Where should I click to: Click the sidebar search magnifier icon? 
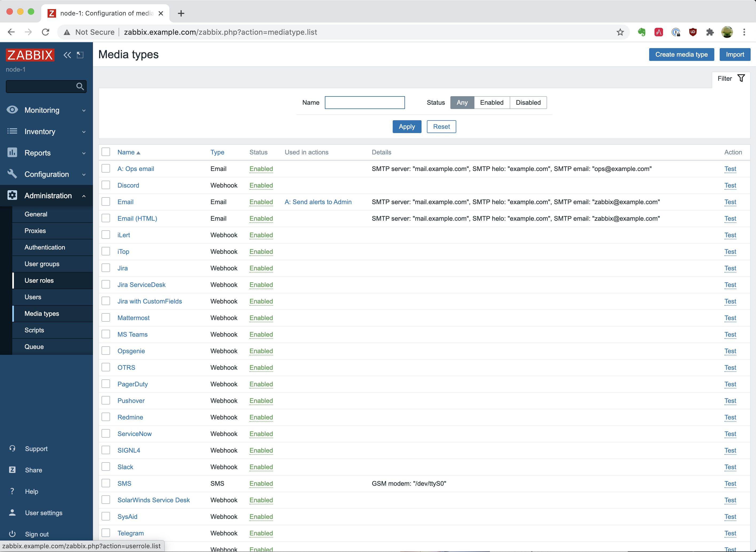[x=80, y=87]
